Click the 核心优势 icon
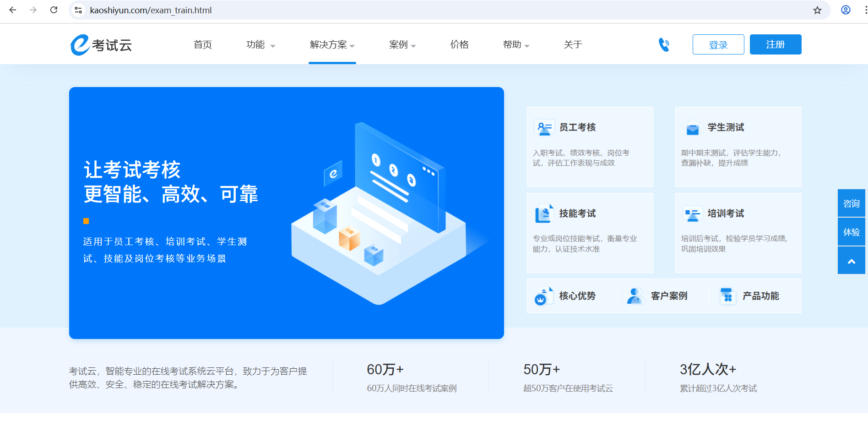The image size is (868, 421). [543, 296]
